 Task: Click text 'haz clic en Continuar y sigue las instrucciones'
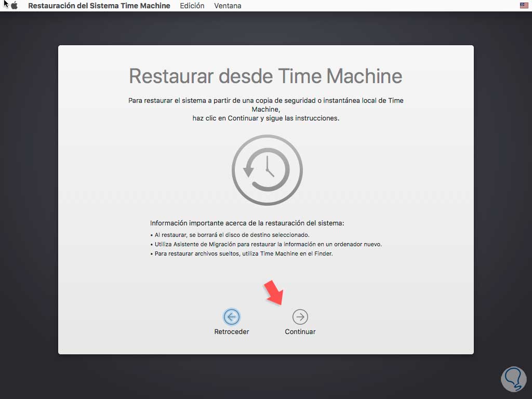(x=265, y=118)
